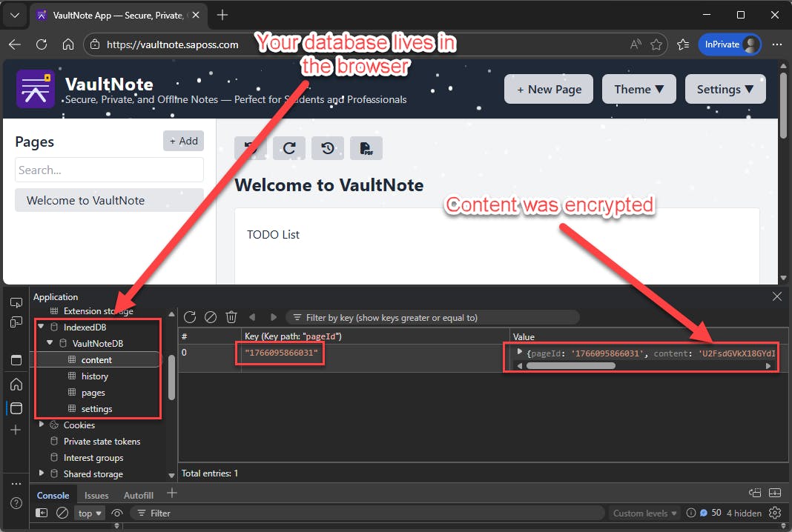The height and width of the screenshot is (532, 792).
Task: Expand the value object for pageId entry
Action: (x=519, y=352)
